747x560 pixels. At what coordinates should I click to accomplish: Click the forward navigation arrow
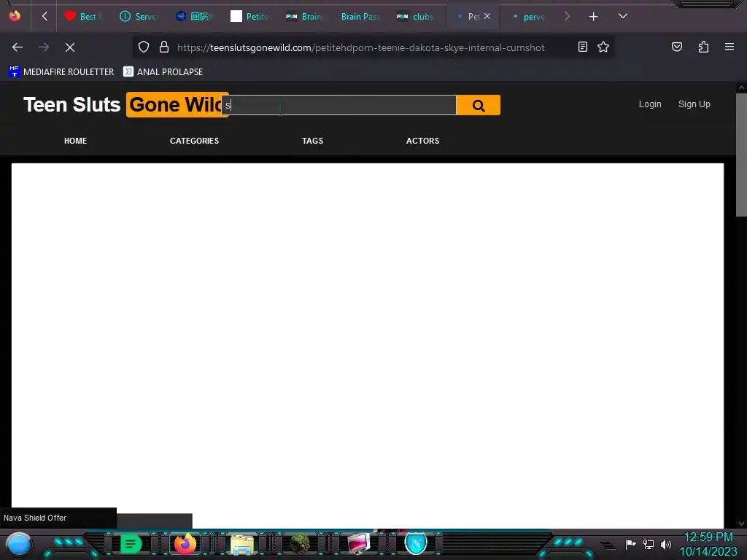click(x=44, y=47)
